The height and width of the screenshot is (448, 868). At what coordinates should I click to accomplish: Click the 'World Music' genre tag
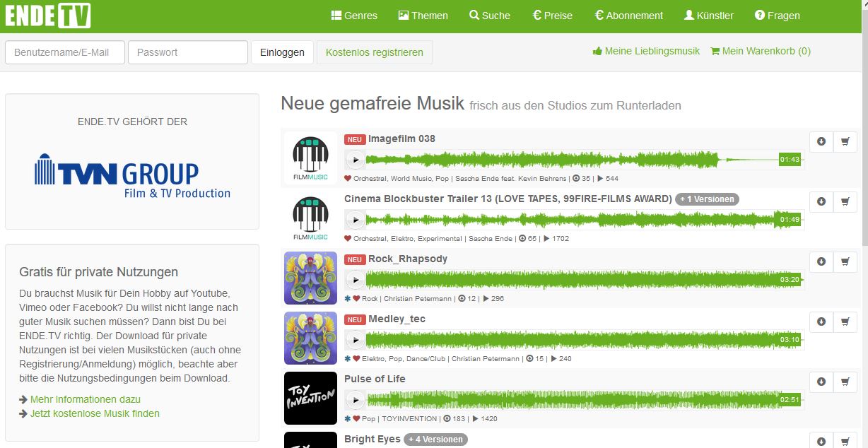coord(411,179)
